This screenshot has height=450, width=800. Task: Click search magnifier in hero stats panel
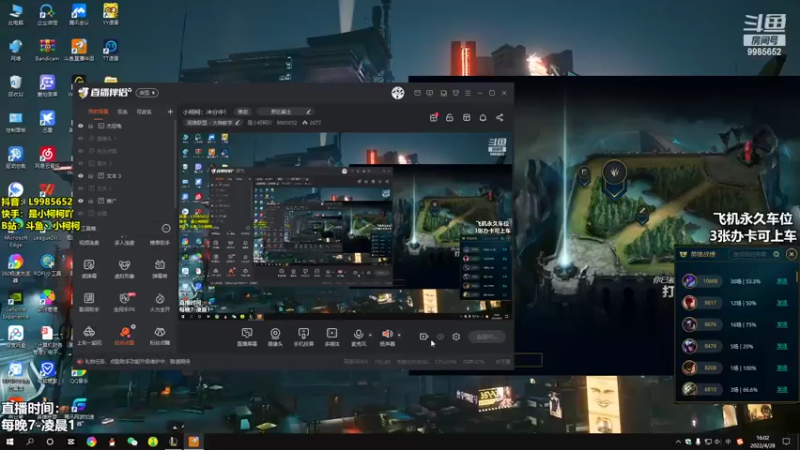(777, 254)
